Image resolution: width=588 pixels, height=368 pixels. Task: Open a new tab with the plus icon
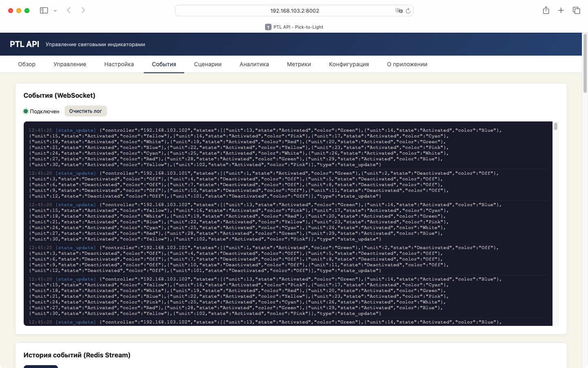561,10
